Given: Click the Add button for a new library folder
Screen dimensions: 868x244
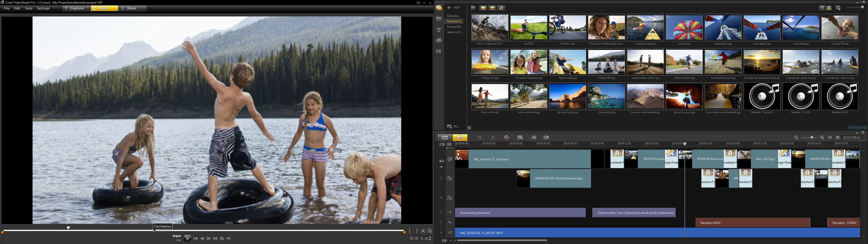Looking at the screenshot, I should click(x=453, y=7).
